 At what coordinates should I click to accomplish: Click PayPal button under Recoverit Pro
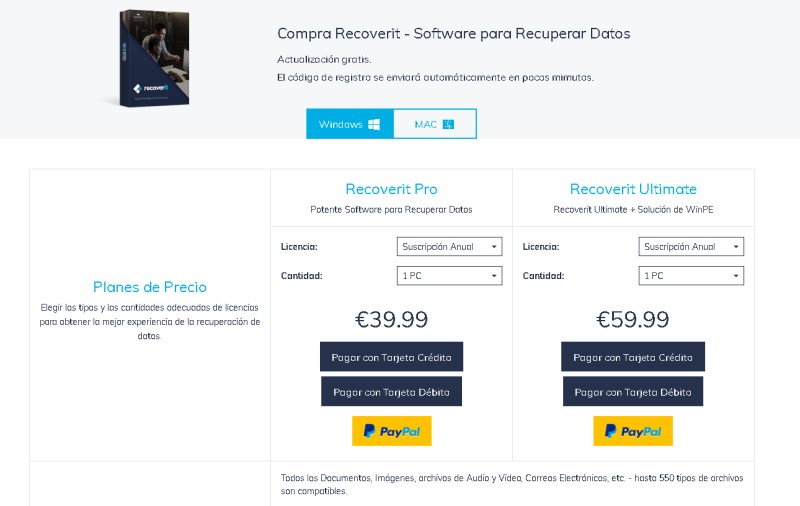(392, 431)
